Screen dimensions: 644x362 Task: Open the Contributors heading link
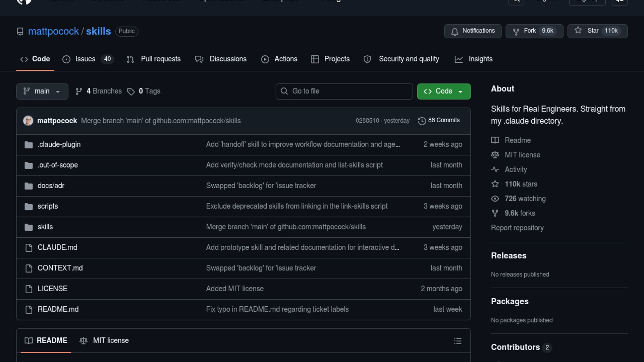coord(521,347)
